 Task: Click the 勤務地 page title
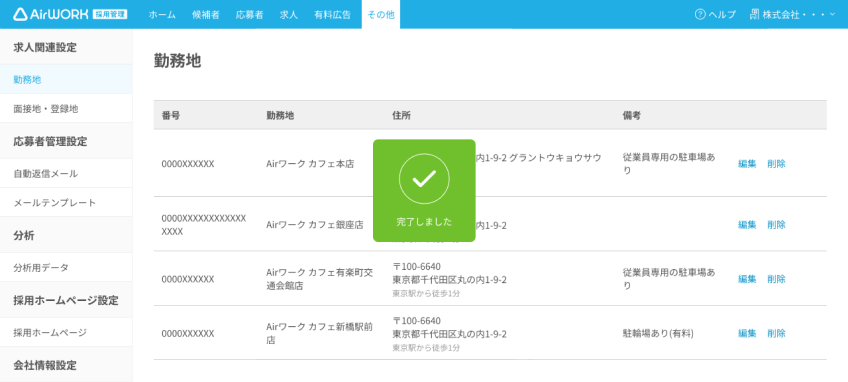coord(177,61)
